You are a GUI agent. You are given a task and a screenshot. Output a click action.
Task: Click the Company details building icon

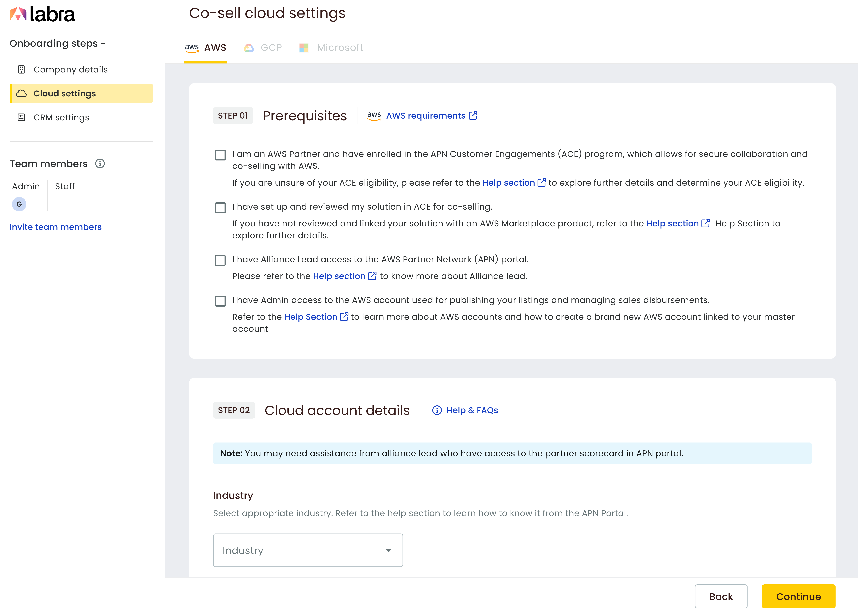(22, 69)
